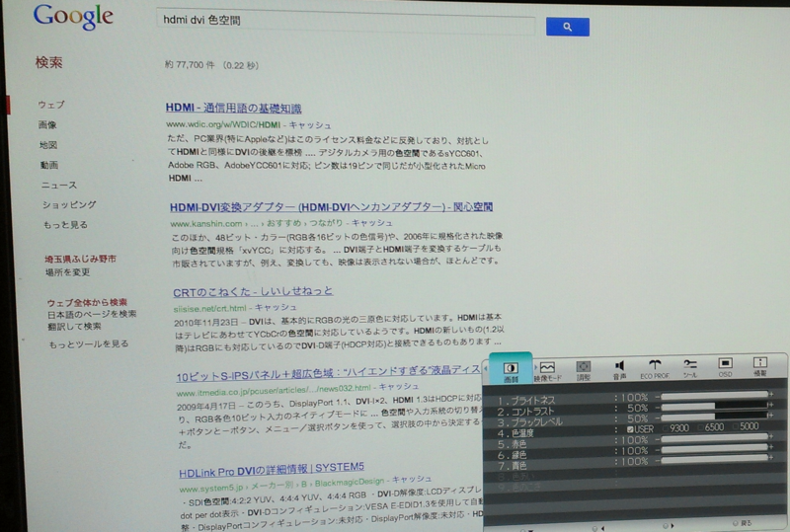790x532 pixels.
Task: Click the 青色 slider bar
Action: [x=714, y=459]
